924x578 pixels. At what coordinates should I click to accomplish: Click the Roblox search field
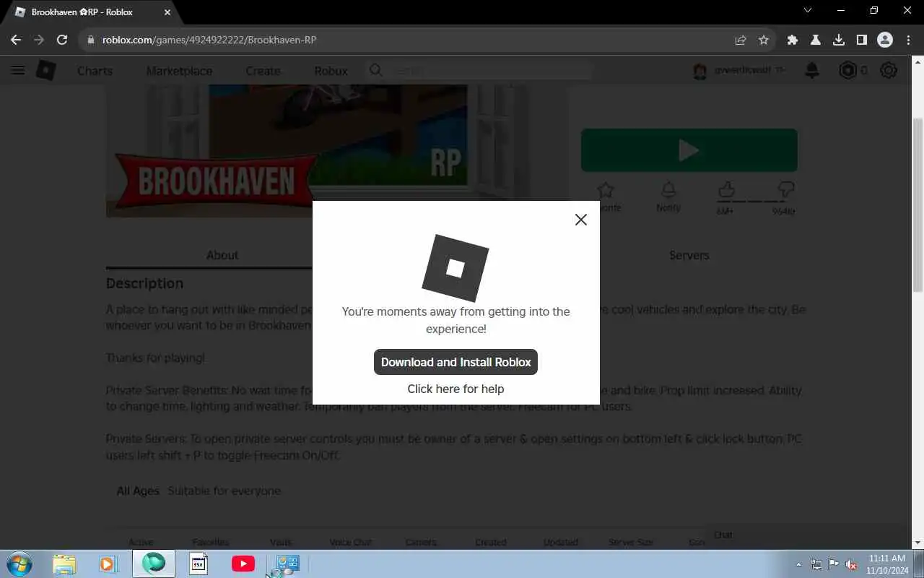pos(478,70)
